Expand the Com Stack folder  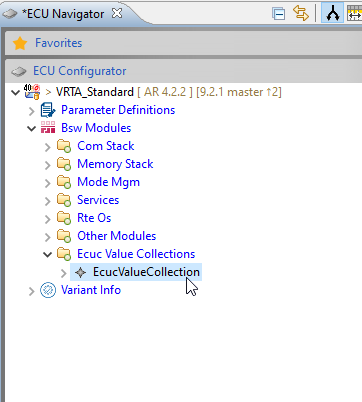pos(48,147)
